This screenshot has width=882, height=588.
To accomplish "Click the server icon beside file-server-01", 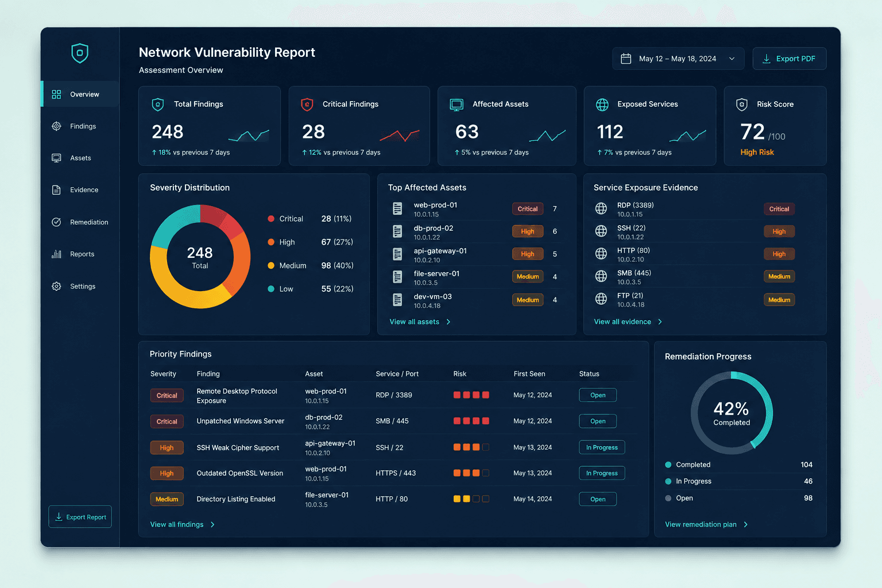I will click(397, 277).
